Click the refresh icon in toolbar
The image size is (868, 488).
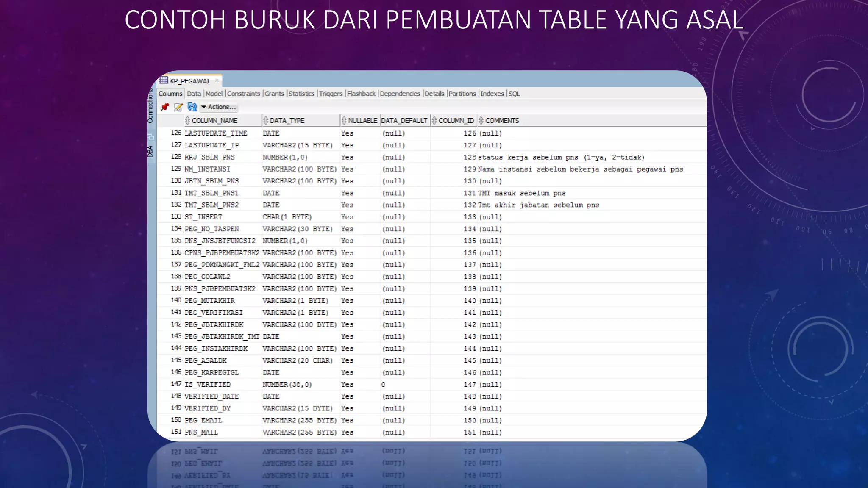pos(192,107)
